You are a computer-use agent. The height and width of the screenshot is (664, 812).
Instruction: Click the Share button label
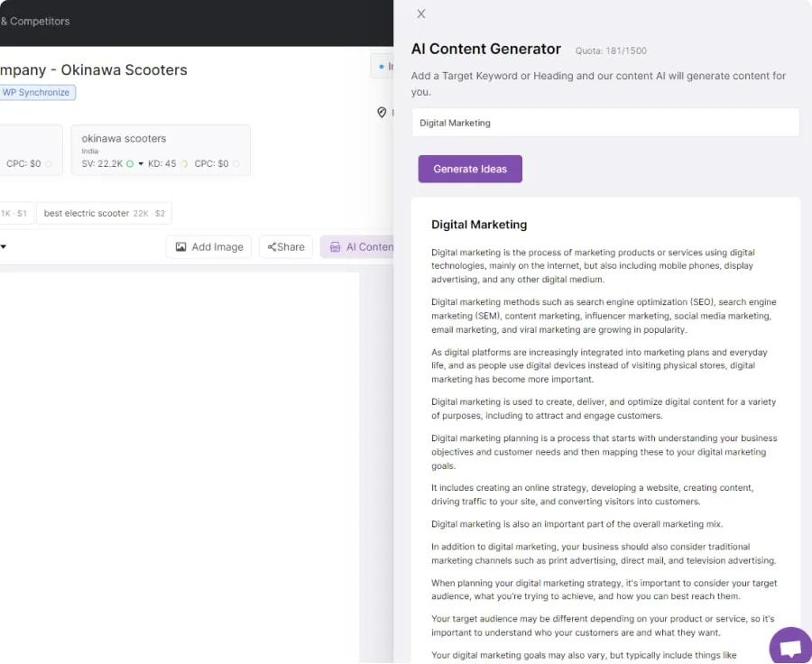click(x=291, y=247)
